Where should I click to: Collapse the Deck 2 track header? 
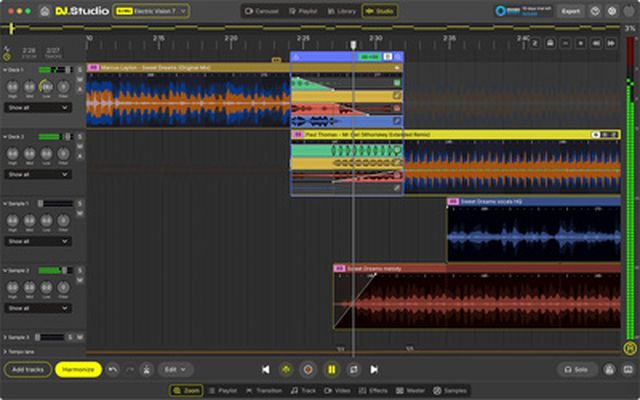5,137
